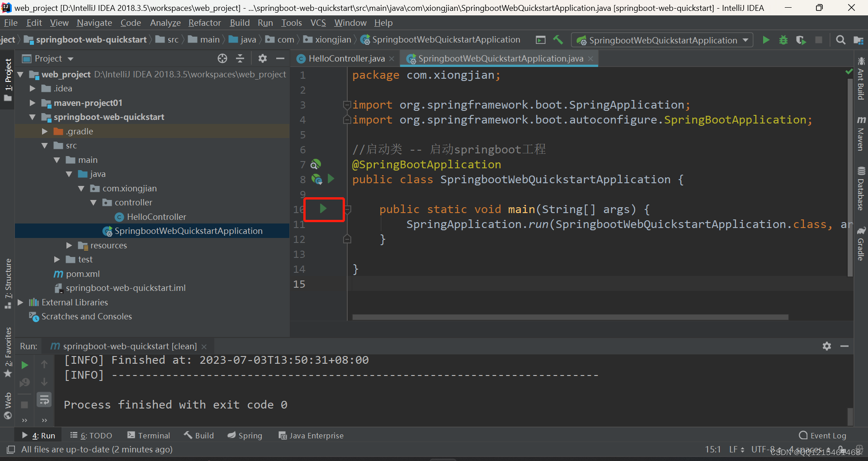The image size is (868, 461).
Task: Click run gutter arrow beside main method
Action: [x=323, y=209]
